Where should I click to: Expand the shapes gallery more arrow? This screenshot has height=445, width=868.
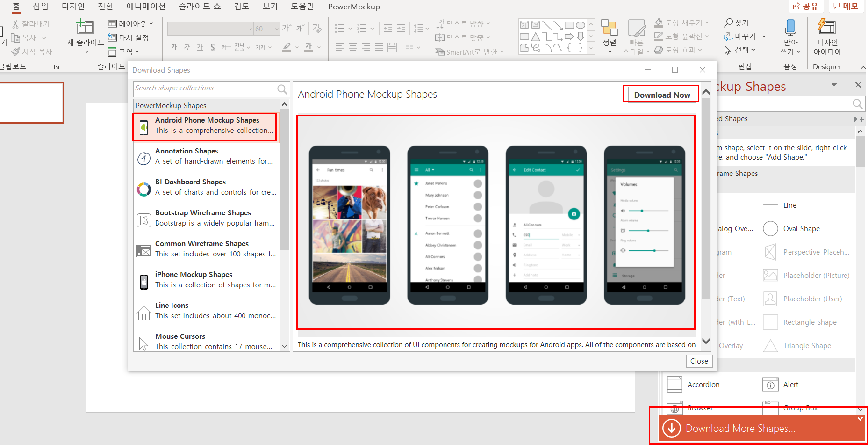point(591,48)
